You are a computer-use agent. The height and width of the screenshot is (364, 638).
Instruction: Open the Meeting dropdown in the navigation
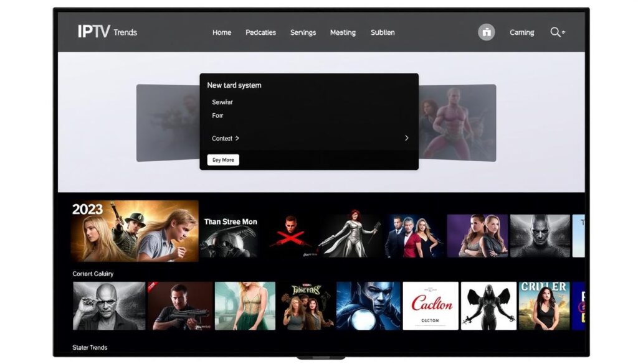click(343, 32)
